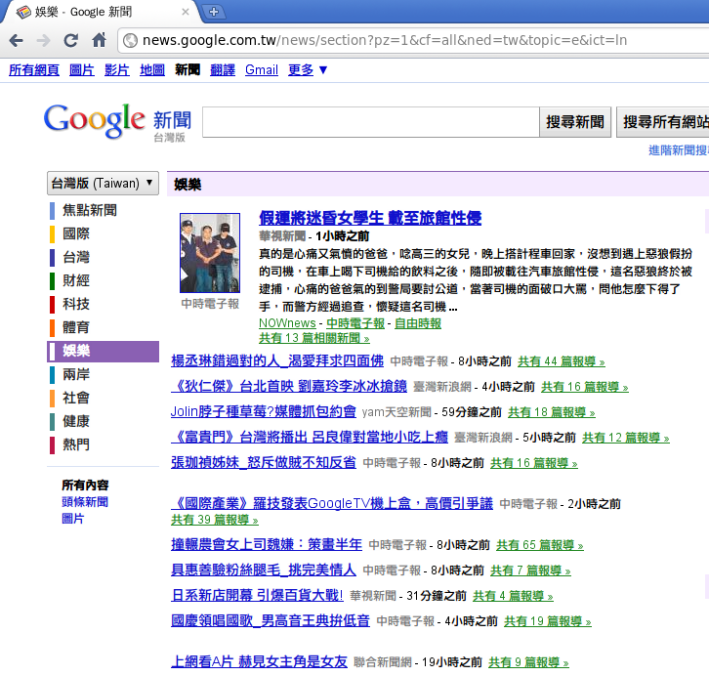Reload the page with the refresh icon

point(71,40)
